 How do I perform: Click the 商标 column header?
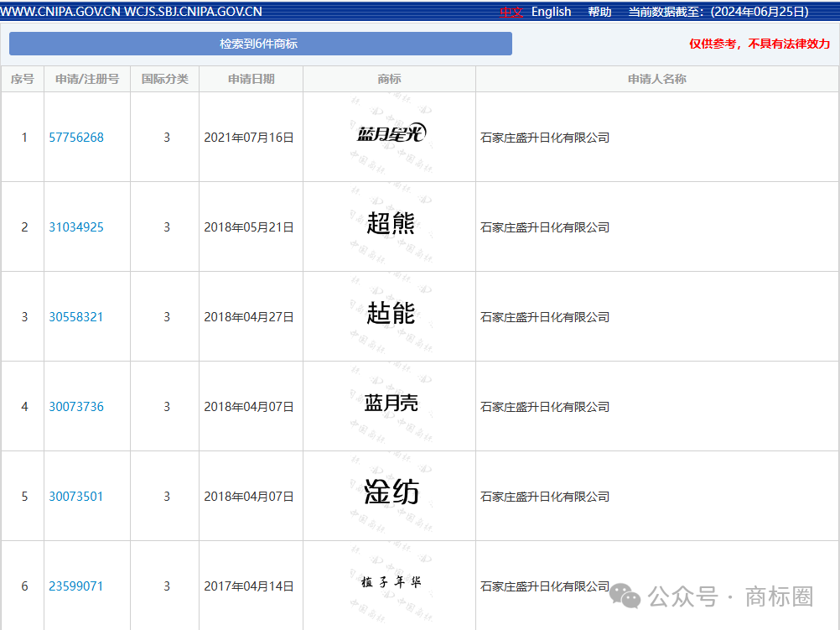[390, 79]
